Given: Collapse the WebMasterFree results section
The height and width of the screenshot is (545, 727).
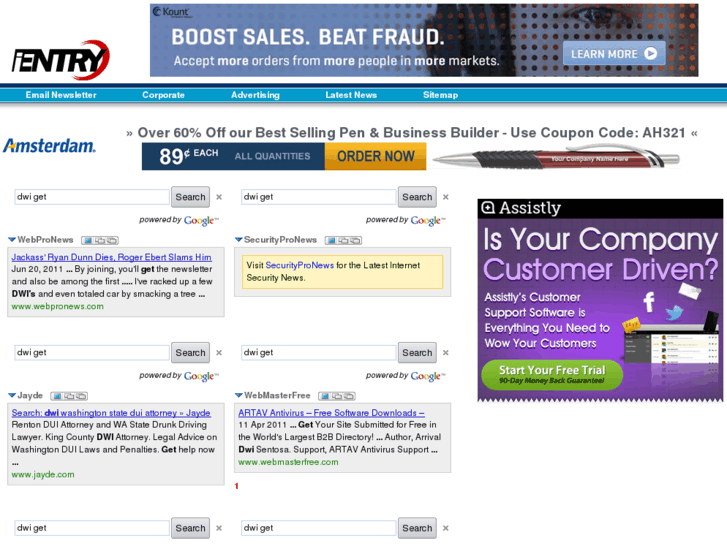Looking at the screenshot, I should [239, 396].
